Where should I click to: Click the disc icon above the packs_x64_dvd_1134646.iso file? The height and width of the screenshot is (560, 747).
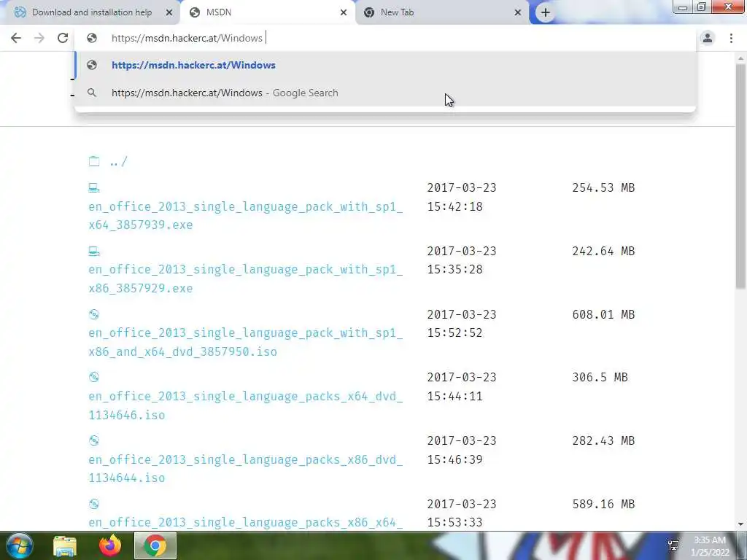(94, 377)
